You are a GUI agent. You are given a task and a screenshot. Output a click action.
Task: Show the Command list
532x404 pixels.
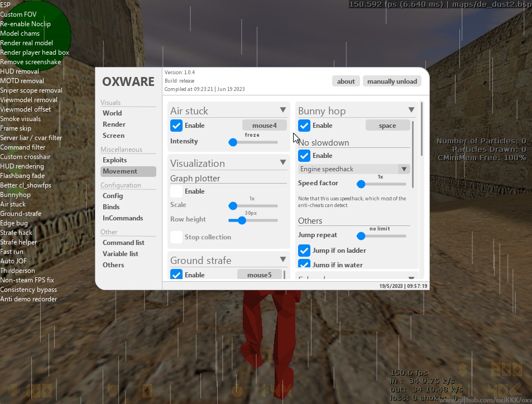123,243
